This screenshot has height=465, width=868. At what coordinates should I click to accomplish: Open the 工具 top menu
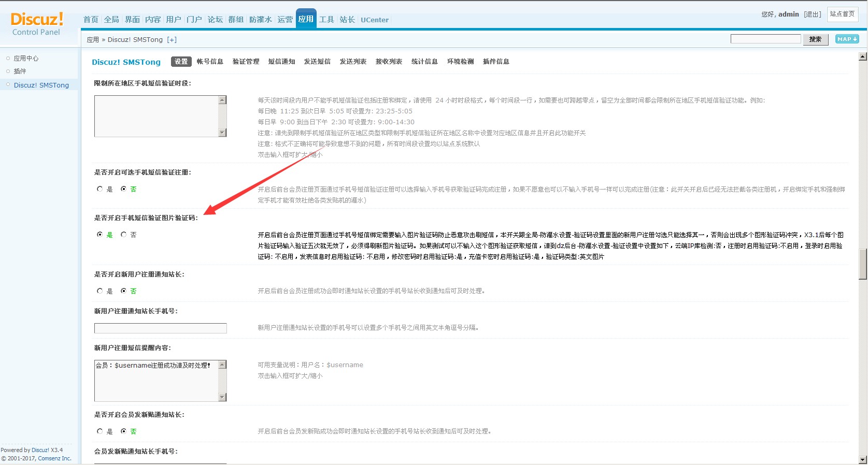pos(326,20)
